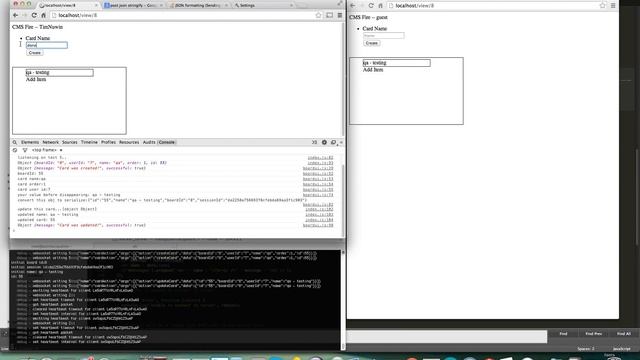Toggle the console filter funnel
Viewport: 640px width, 360px height.
tap(24, 150)
